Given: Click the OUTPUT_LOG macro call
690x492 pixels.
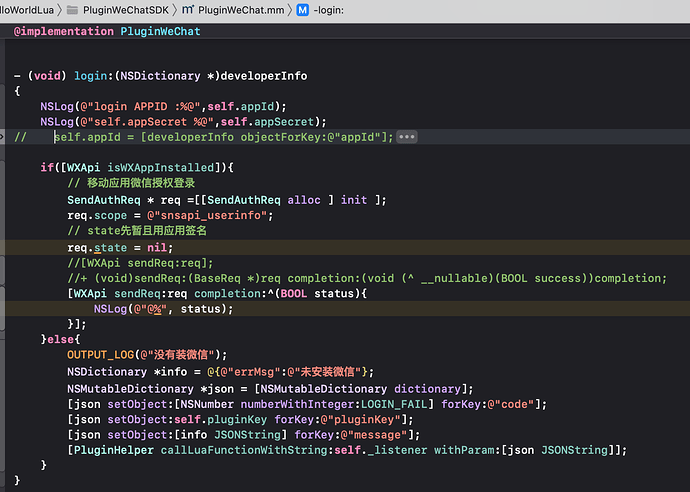Looking at the screenshot, I should click(x=147, y=355).
